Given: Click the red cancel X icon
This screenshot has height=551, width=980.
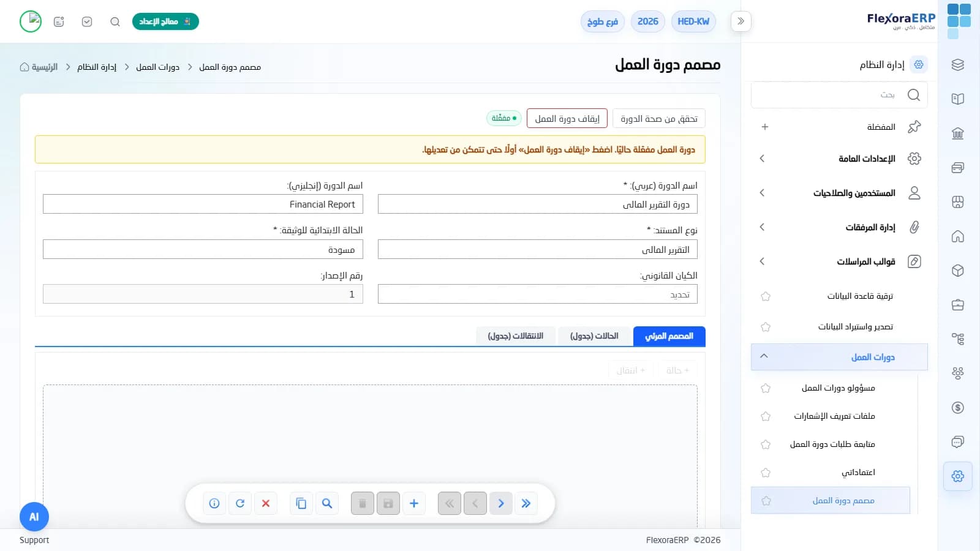Looking at the screenshot, I should tap(266, 503).
